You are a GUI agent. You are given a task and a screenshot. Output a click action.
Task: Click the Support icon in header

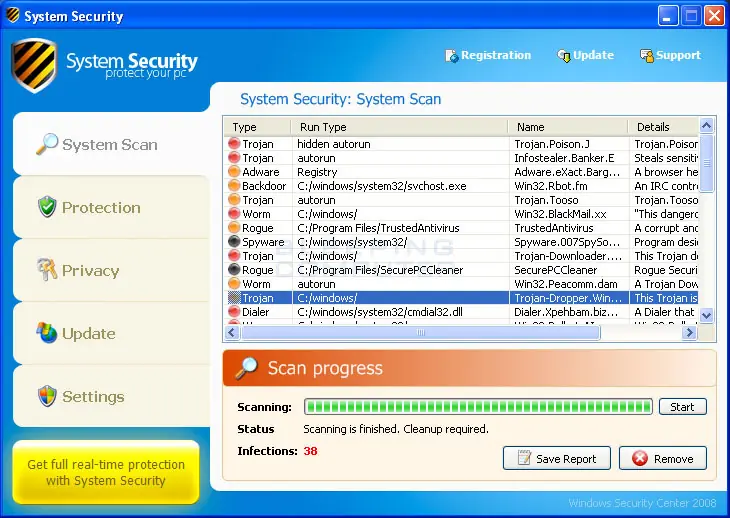[x=646, y=56]
